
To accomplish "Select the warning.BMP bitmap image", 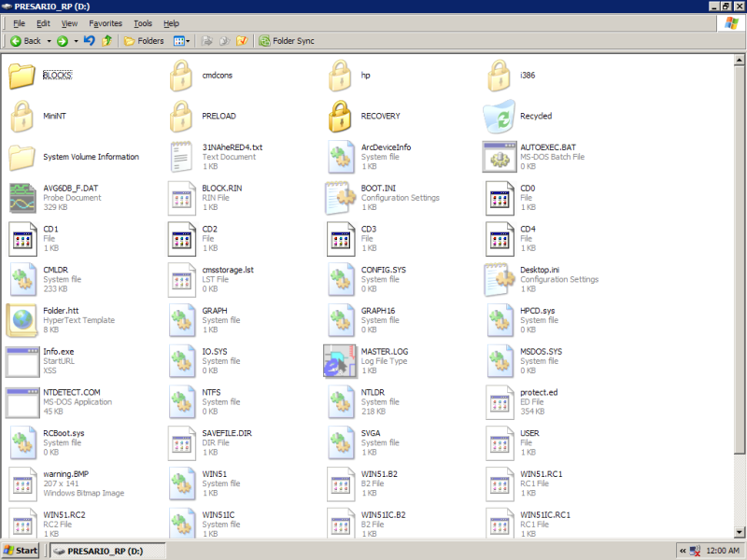I will point(22,483).
